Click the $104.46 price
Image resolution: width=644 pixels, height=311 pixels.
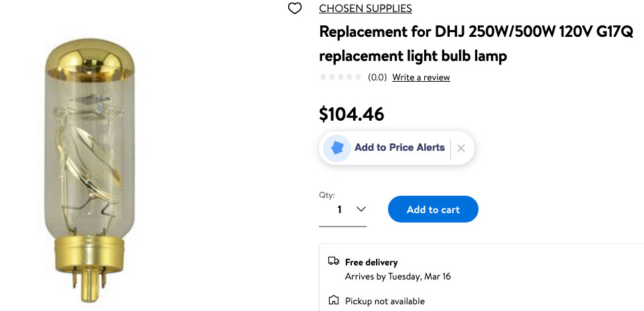[352, 114]
